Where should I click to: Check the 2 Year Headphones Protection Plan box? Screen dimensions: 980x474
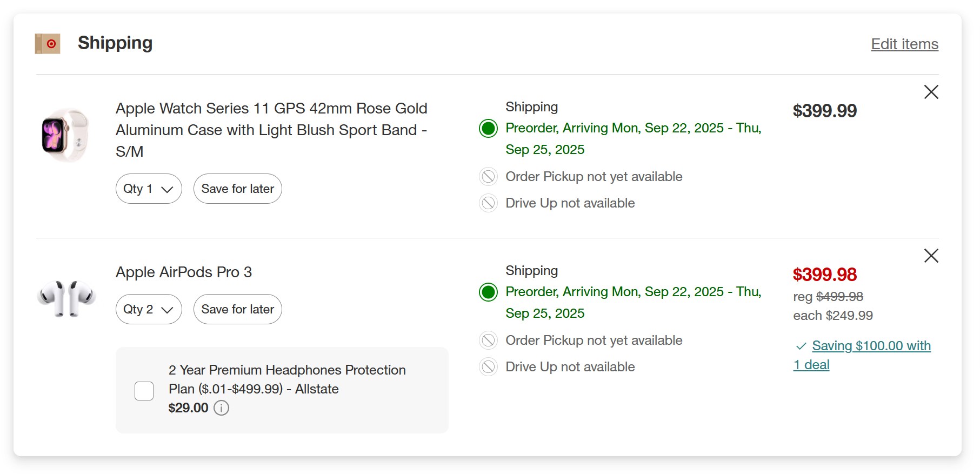(144, 391)
